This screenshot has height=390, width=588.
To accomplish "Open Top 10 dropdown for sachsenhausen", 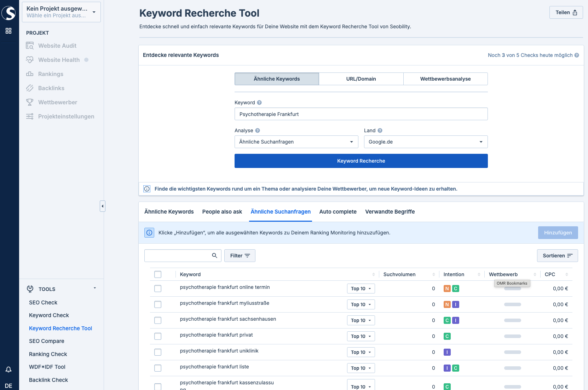I will coord(361,320).
